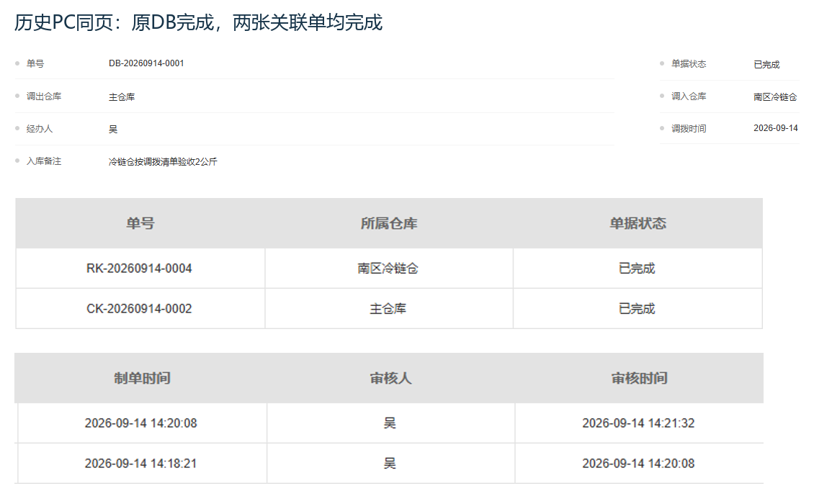Click the 审核时间 column header
The height and width of the screenshot is (504, 814).
pyautogui.click(x=639, y=379)
